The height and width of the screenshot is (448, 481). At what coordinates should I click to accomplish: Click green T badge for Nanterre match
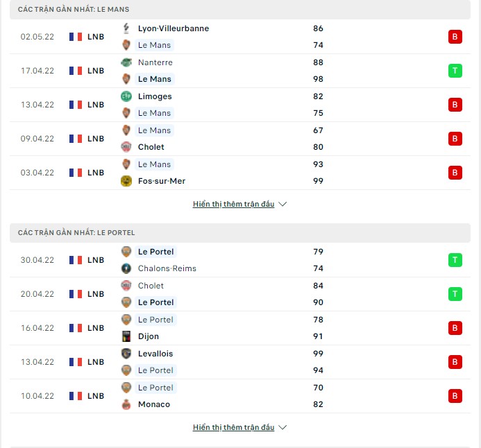455,71
